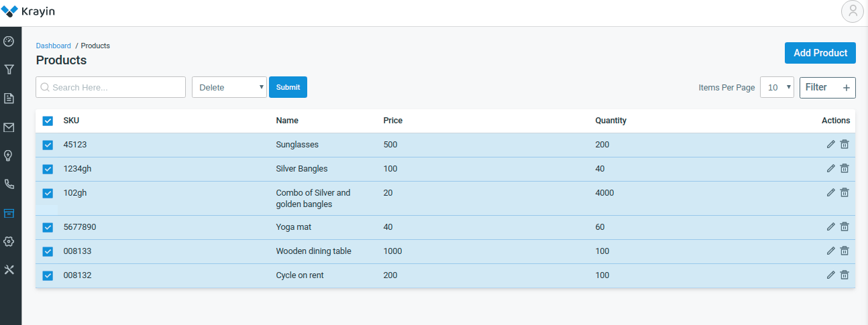Uncheck the select-all checkbox in table header
The width and height of the screenshot is (868, 325).
[48, 121]
